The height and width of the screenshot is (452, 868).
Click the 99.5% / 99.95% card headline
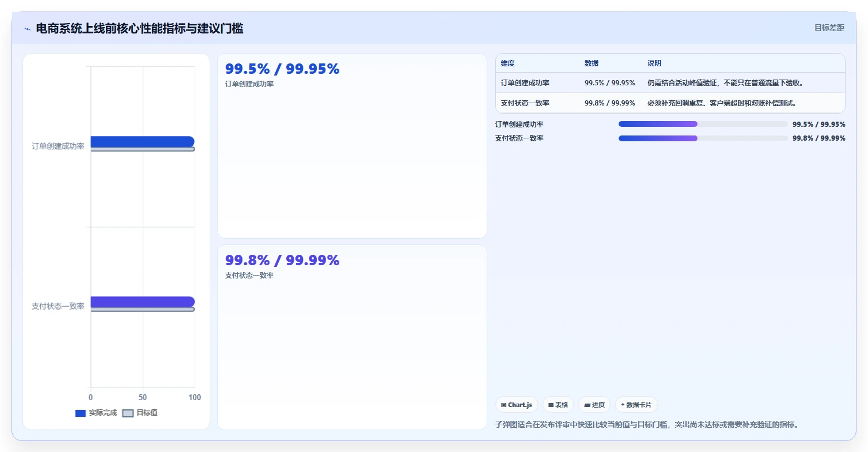click(x=282, y=69)
